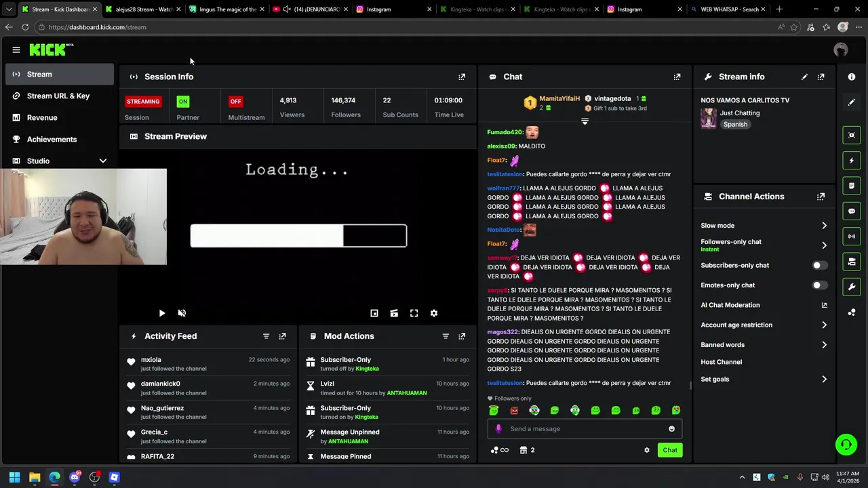Viewport: 868px width, 488px height.
Task: Click the chat bubble icon in right sidebar
Action: tap(852, 211)
